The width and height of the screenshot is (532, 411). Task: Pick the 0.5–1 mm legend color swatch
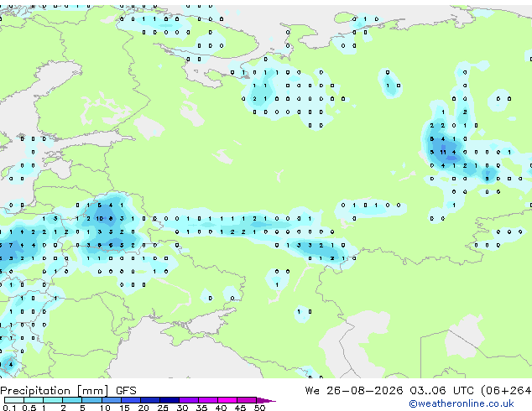tap(34, 400)
